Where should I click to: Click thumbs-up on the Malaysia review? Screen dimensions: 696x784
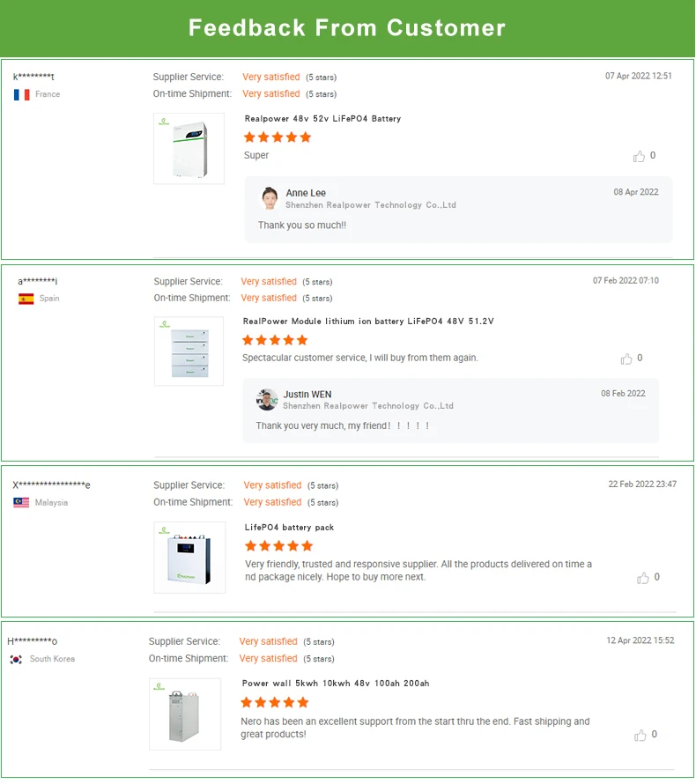tap(642, 578)
